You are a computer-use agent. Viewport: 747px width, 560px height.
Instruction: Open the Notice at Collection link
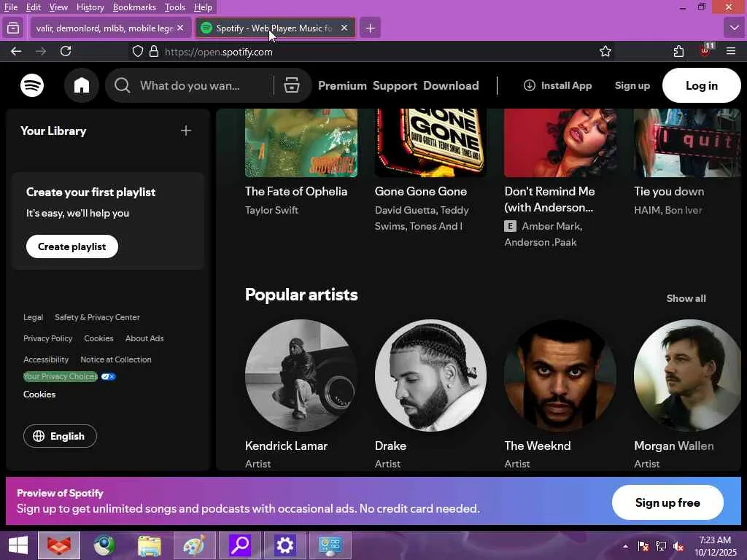116,359
